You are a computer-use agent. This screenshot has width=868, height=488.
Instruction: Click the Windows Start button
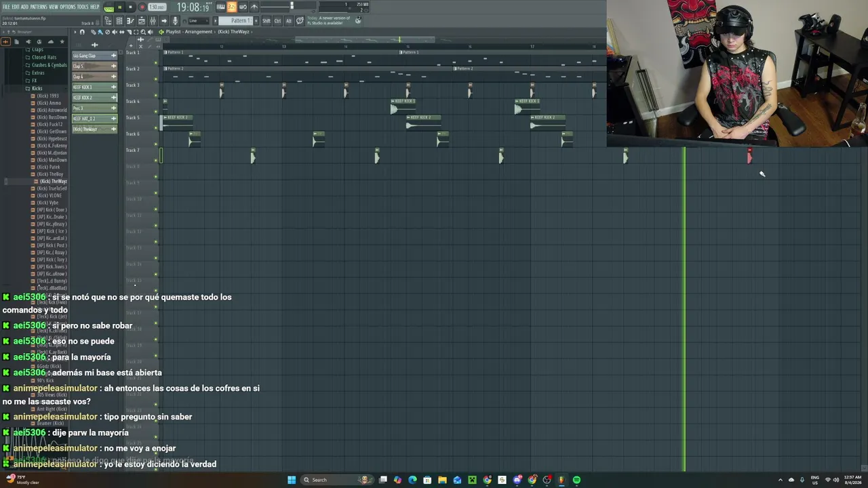tap(292, 480)
